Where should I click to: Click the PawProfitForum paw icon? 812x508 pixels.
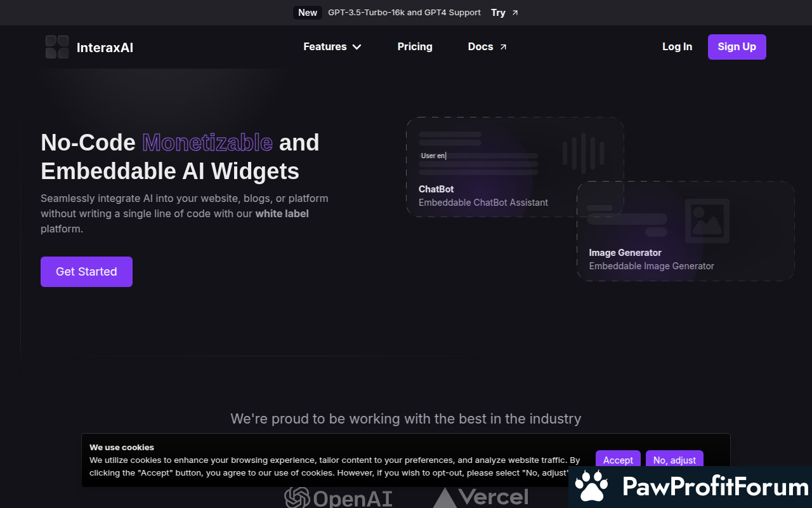[592, 487]
